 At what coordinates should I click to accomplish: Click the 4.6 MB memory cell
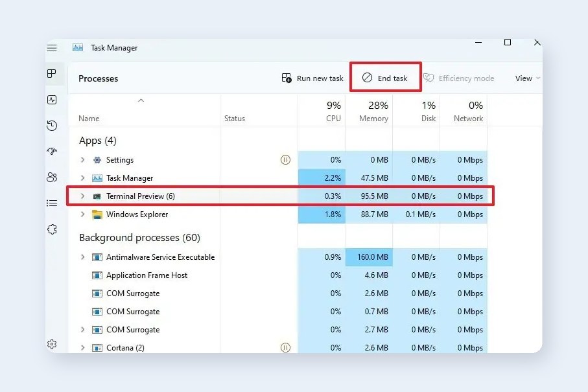pyautogui.click(x=369, y=275)
